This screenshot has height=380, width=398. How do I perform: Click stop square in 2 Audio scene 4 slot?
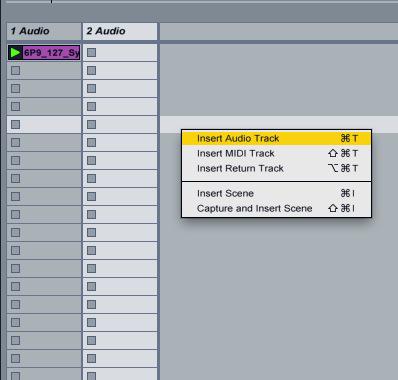(x=91, y=106)
